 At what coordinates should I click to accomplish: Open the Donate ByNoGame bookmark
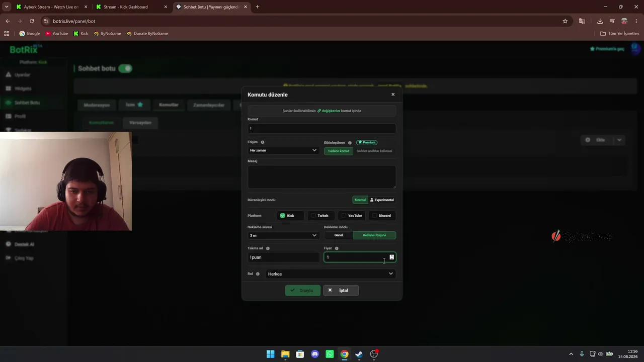(147, 34)
